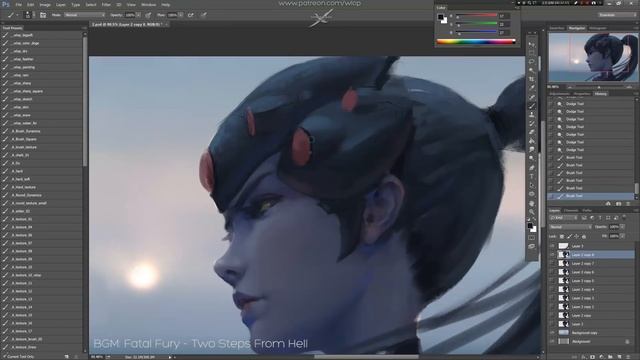Image resolution: width=640 pixels, height=360 pixels.
Task: Lock all icon in Layers panel
Action: point(584,237)
